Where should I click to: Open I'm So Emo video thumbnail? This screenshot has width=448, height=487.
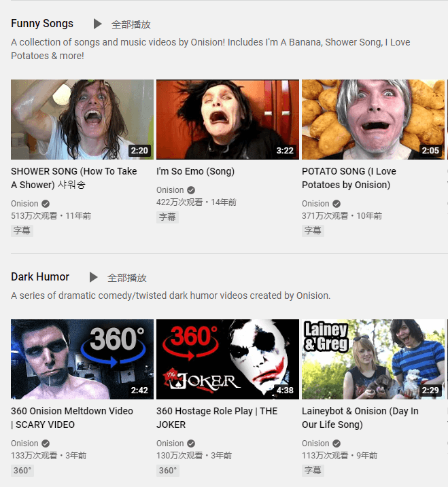(228, 120)
